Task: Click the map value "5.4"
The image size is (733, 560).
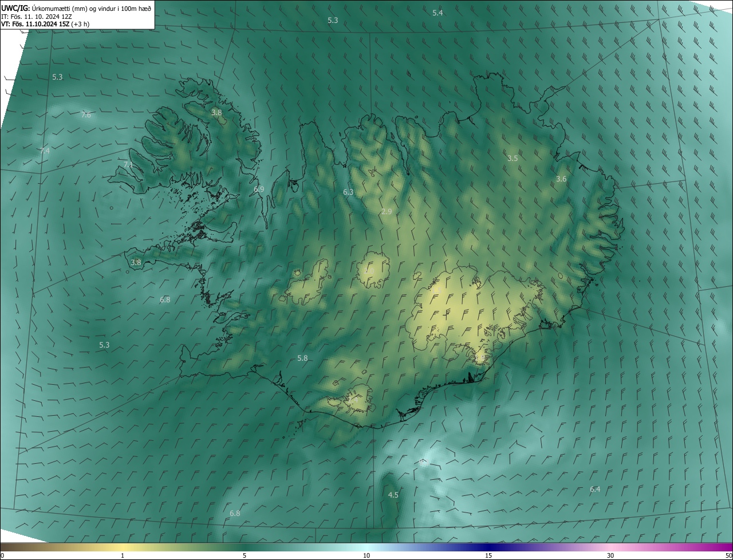Action: tap(438, 13)
